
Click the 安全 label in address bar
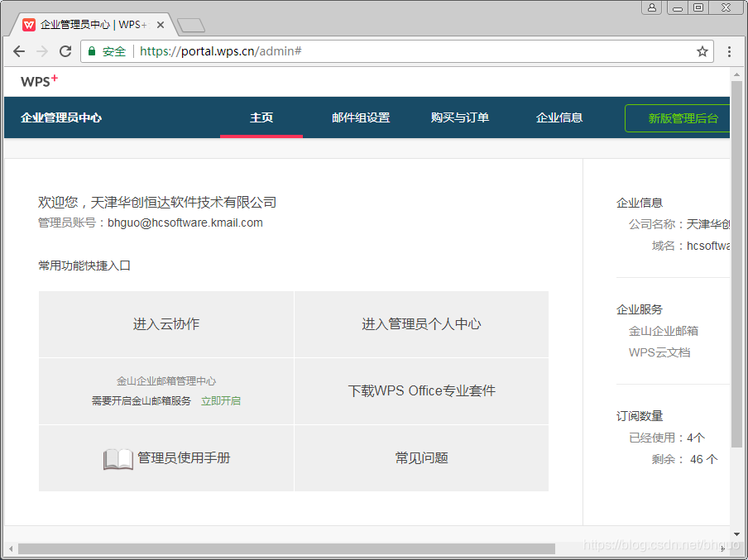coord(114,51)
